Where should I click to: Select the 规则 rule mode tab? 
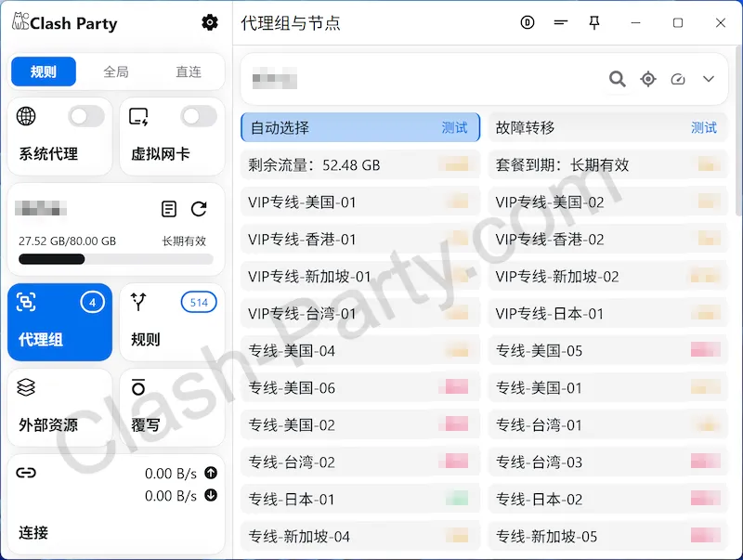click(44, 72)
